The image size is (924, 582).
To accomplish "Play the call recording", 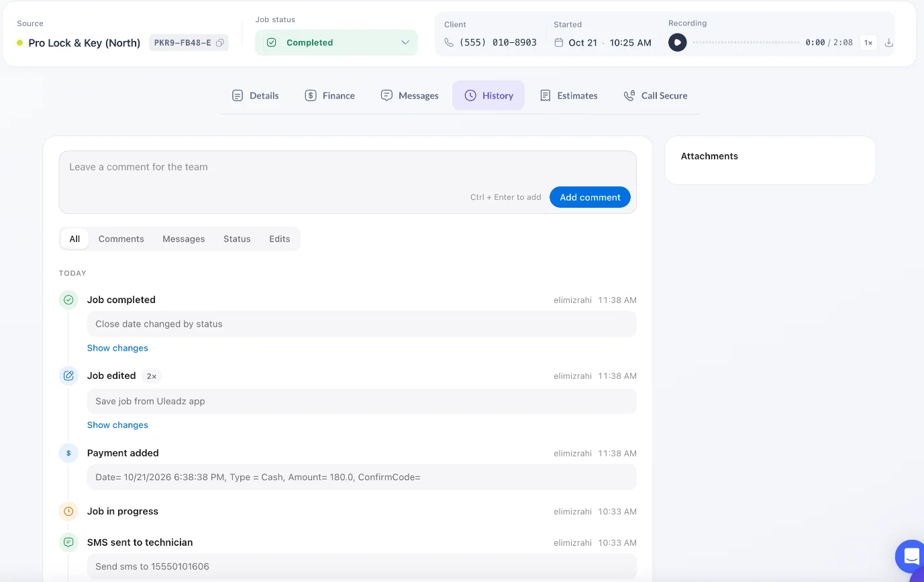I will pos(678,42).
